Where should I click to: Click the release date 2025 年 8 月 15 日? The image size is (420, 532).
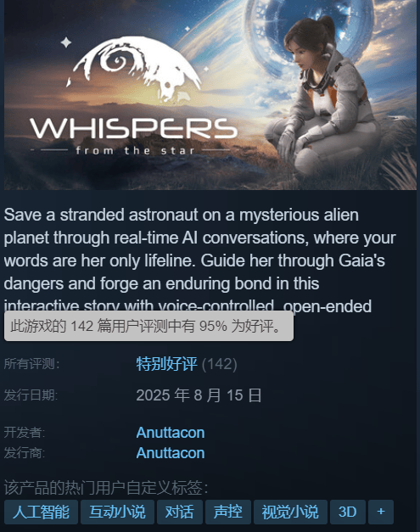pyautogui.click(x=199, y=395)
